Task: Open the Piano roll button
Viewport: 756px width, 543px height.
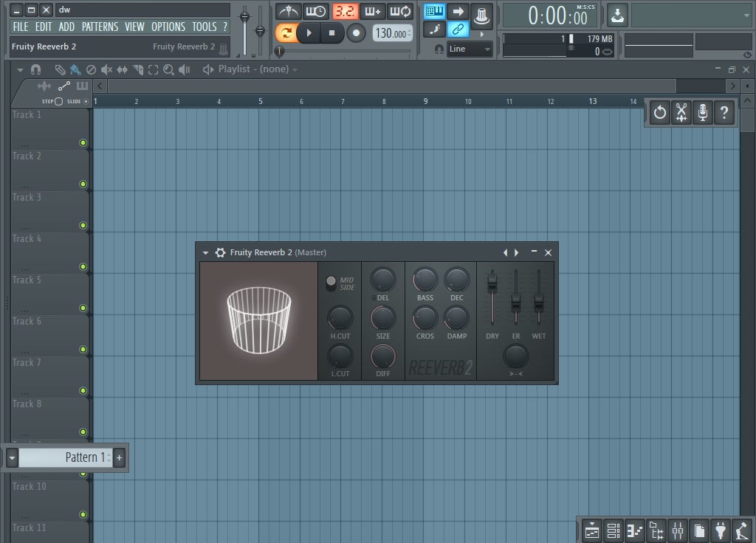Action: [634, 531]
